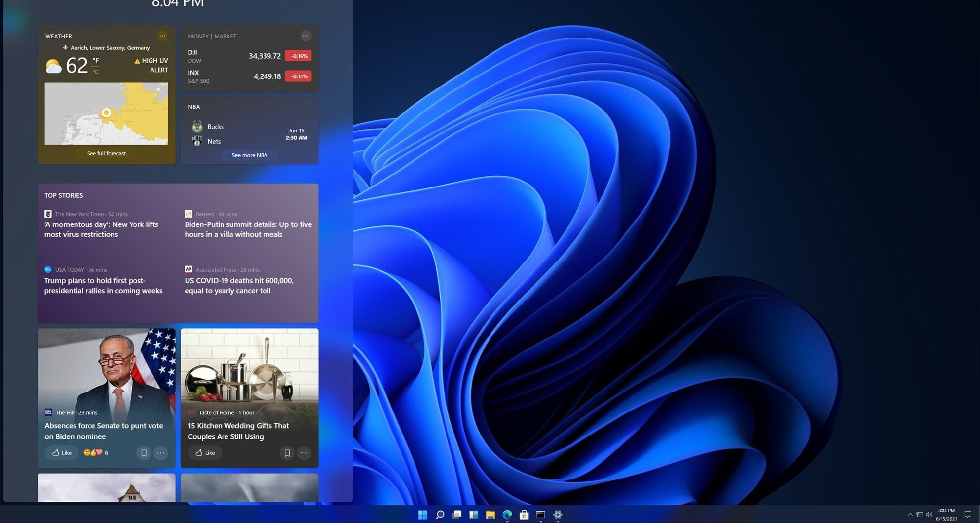Image resolution: width=980 pixels, height=523 pixels.
Task: Click the Bucks team logo
Action: click(x=197, y=127)
